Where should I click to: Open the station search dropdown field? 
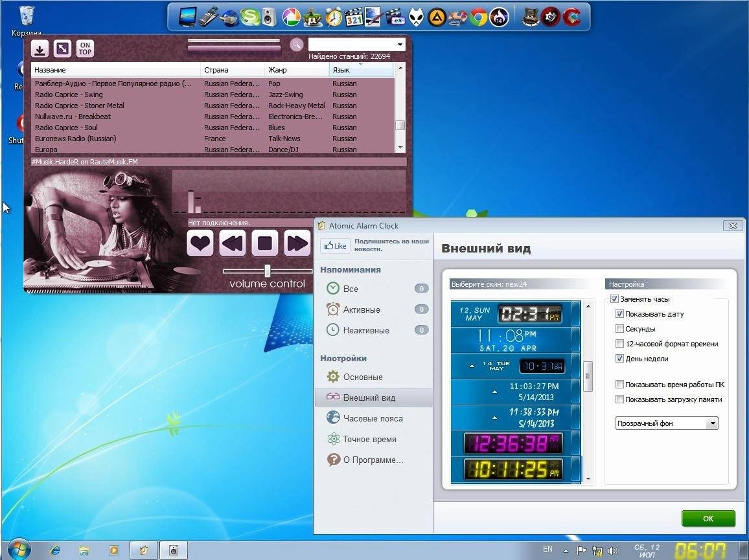[x=357, y=45]
